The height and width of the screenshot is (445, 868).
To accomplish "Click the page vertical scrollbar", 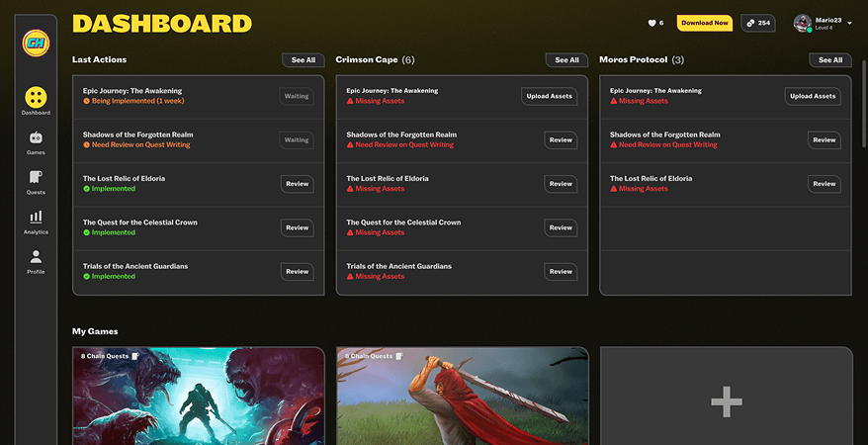I will (x=864, y=99).
